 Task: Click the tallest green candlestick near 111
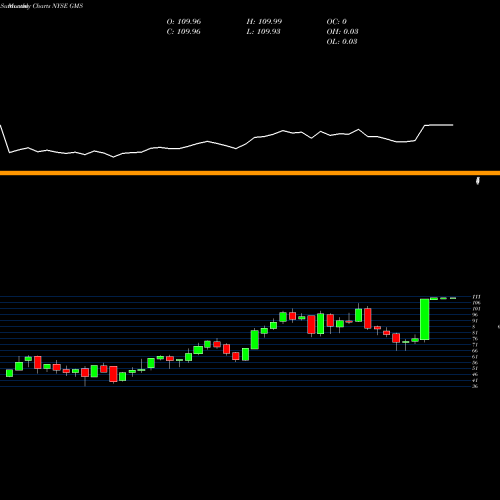425,319
